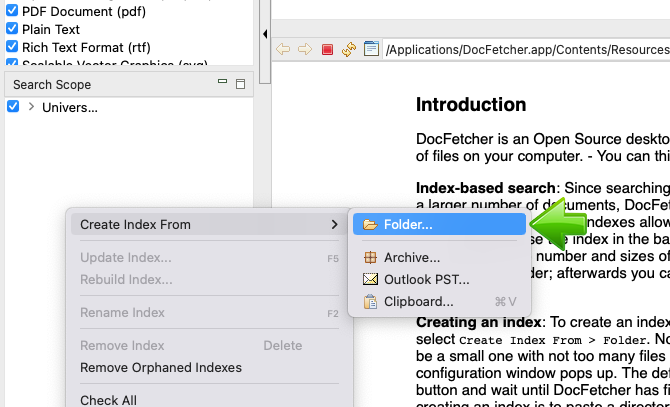Click the file path address field
This screenshot has height=407, width=670.
click(x=526, y=50)
